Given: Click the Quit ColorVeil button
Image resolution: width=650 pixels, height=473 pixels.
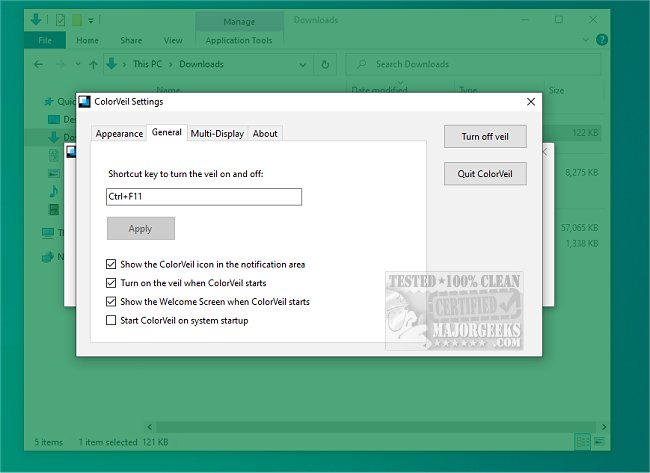Looking at the screenshot, I should pyautogui.click(x=485, y=174).
